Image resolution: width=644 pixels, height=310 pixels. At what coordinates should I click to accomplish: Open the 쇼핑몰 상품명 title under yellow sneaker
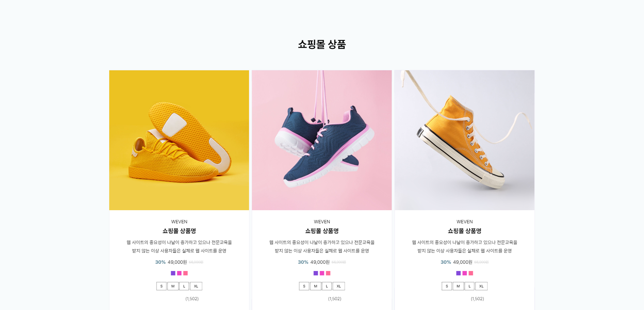coord(179,231)
